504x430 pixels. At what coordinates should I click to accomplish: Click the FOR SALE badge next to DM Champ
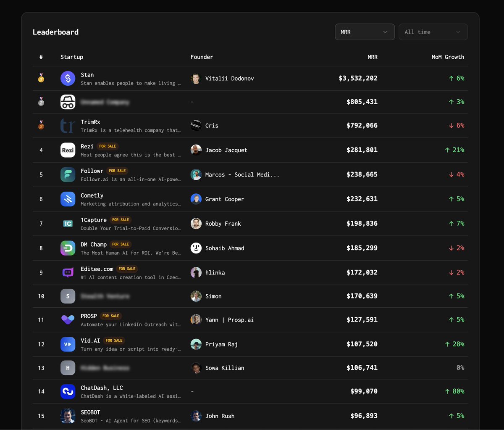[121, 244]
